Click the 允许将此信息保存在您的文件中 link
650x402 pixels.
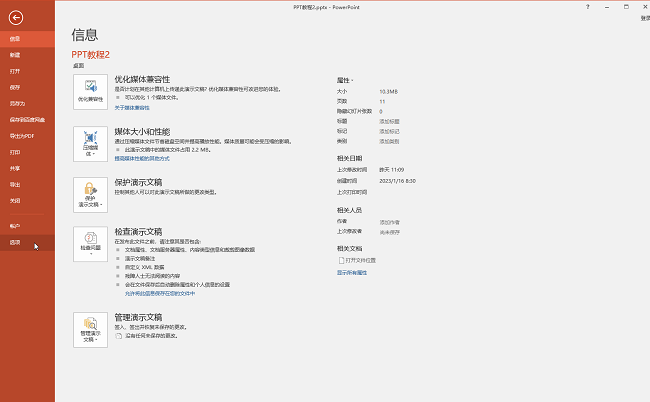click(160, 293)
